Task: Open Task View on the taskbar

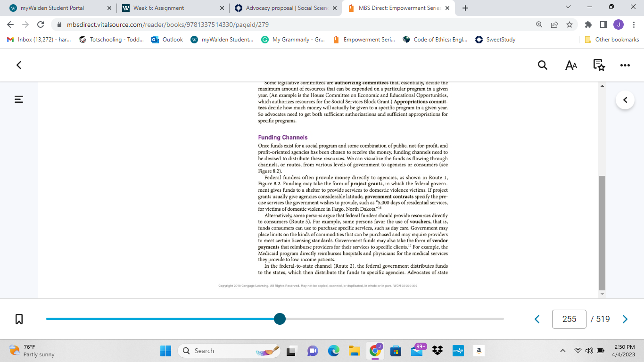Action: pos(292,351)
